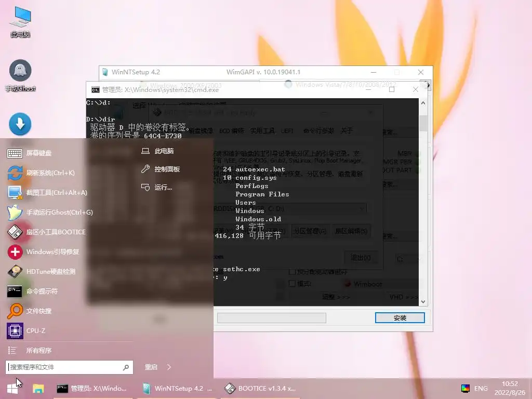Click the cmd vertical scrollbar thumb
The image size is (532, 399).
coord(423,123)
